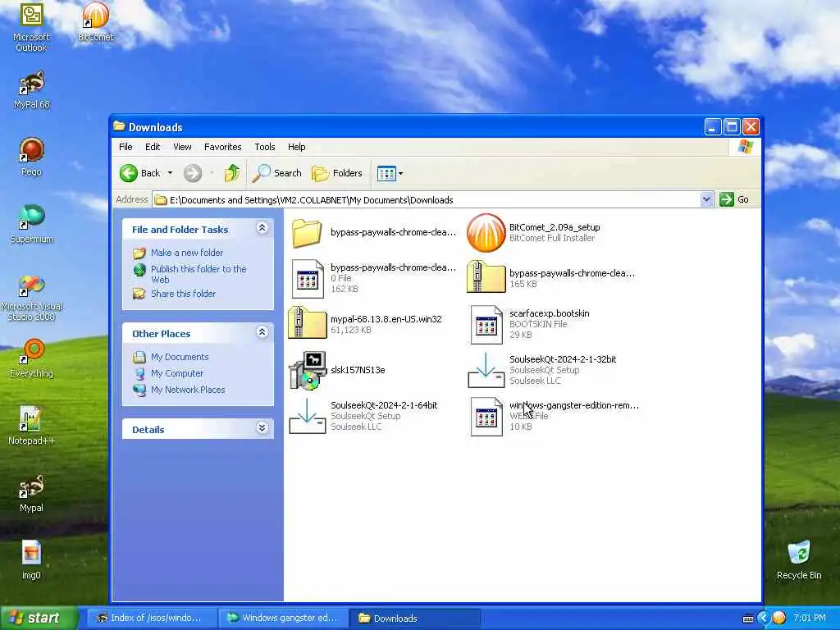Expand the Details panel
The width and height of the screenshot is (840, 630).
tap(262, 428)
